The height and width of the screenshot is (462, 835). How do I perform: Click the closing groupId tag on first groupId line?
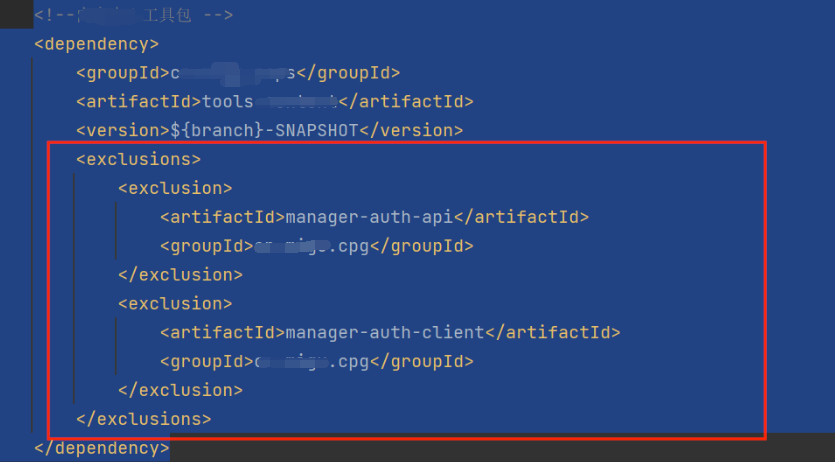point(349,73)
